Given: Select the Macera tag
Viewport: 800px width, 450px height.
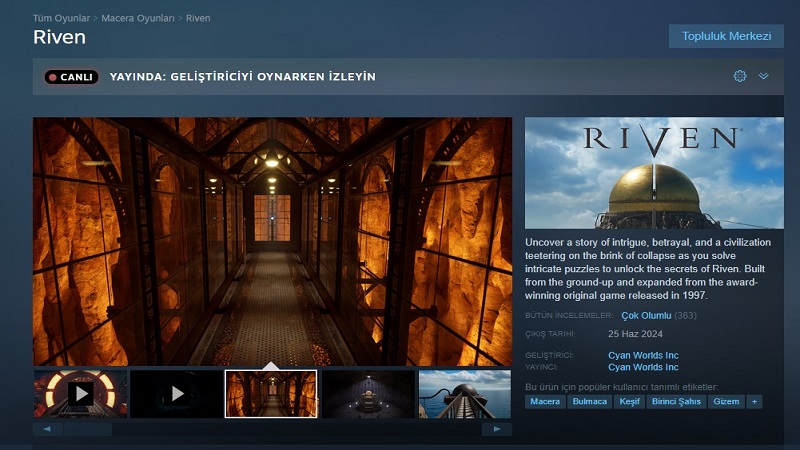Looking at the screenshot, I should pos(545,402).
